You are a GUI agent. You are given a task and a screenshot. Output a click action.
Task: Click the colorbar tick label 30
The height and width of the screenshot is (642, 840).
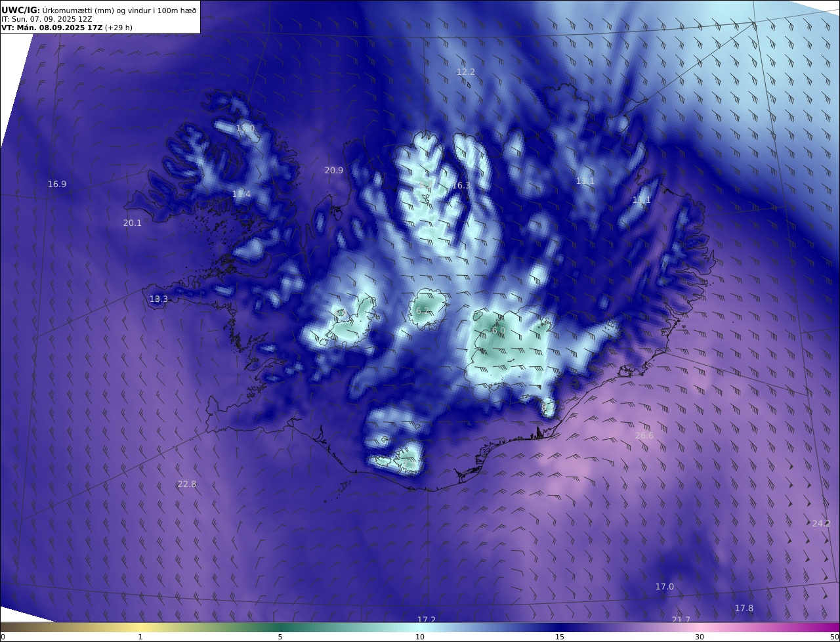700,637
